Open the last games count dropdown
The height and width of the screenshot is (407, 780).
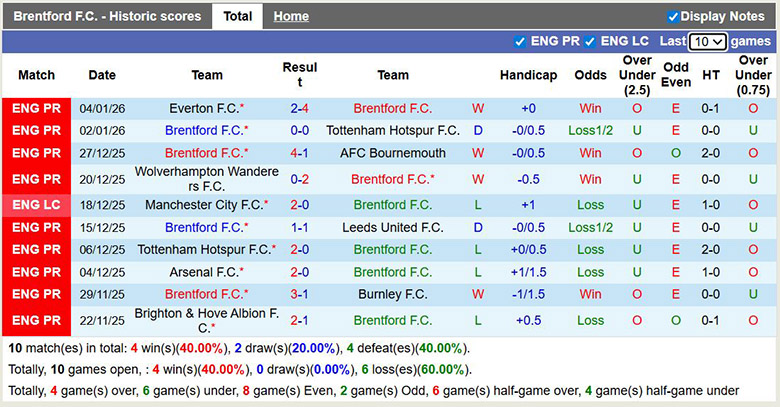point(708,42)
